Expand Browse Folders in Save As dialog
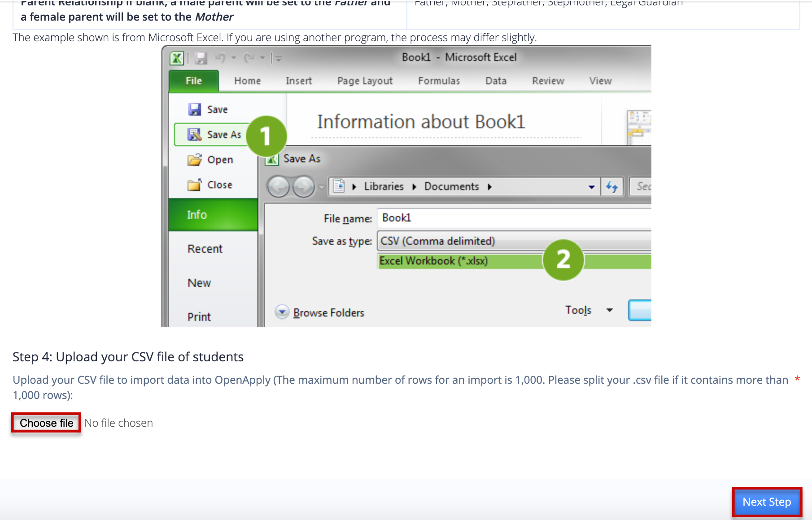The height and width of the screenshot is (520, 812). click(320, 312)
